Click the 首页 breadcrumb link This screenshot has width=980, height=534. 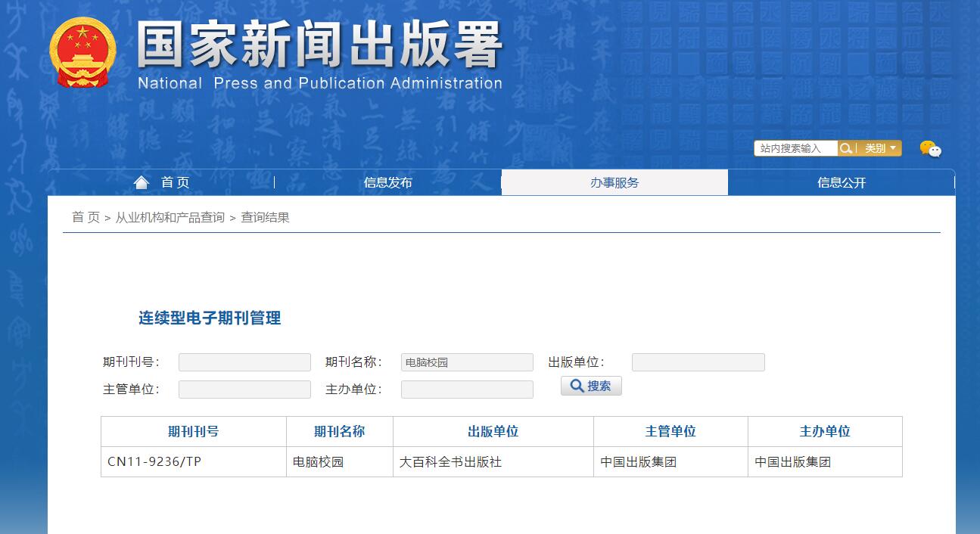(x=86, y=218)
